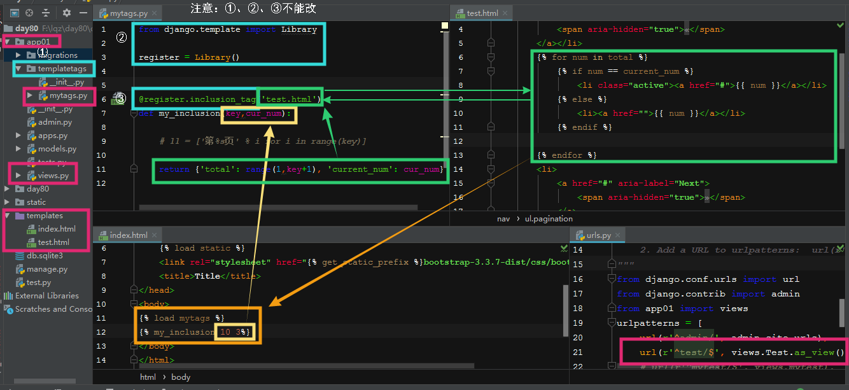Screen dimensions: 849x390
Task: Click 'body' breadcrumb in index.html
Action: (181, 376)
